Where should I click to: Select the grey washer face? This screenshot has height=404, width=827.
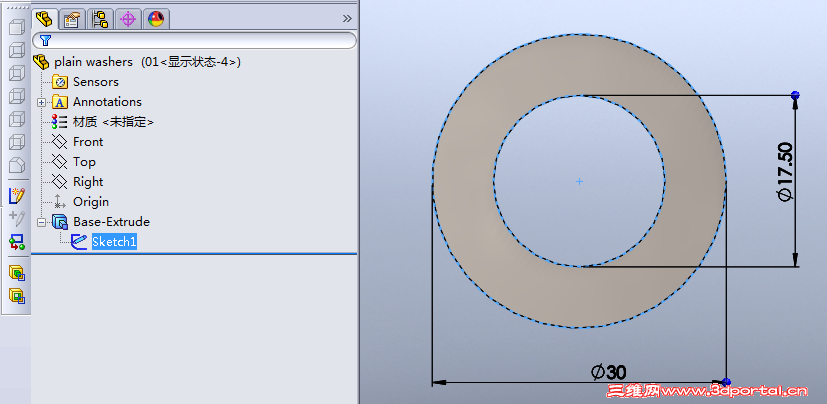(464, 182)
